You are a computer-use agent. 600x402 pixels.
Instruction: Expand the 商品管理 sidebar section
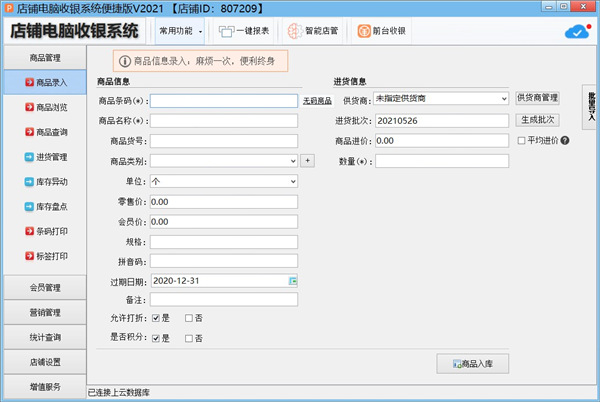tap(45, 58)
